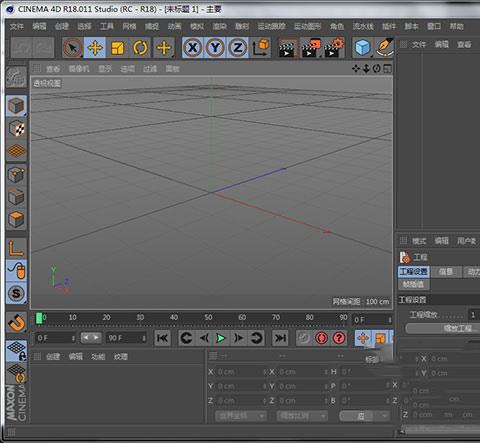Toggle Tweak mode mouse icon
This screenshot has height=443, width=480.
click(16, 271)
